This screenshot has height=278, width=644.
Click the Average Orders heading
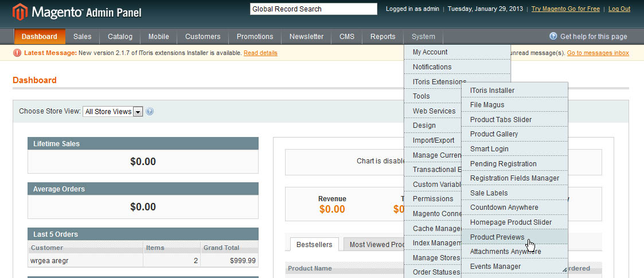[x=143, y=189]
